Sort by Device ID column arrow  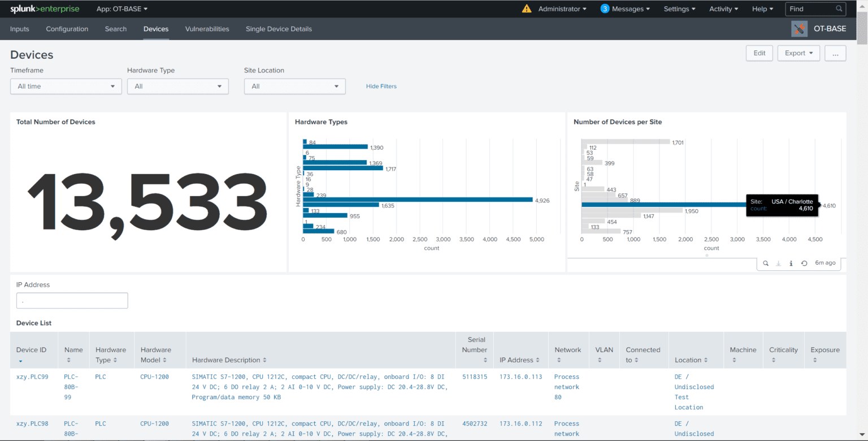click(x=21, y=361)
